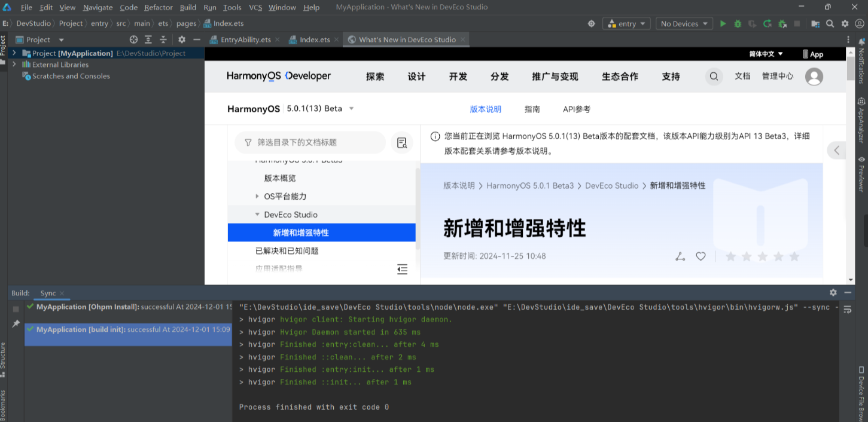Click the share icon under article title
Screen dimensions: 868x422
(x=680, y=256)
